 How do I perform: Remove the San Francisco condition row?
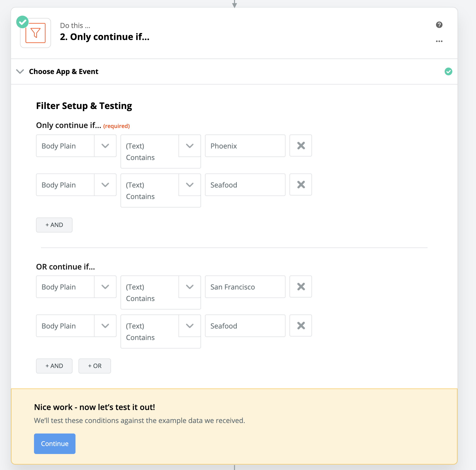tap(301, 287)
